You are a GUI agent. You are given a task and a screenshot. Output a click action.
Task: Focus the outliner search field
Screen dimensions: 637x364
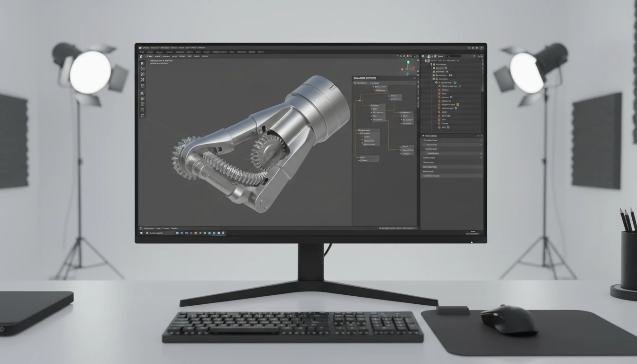[453, 56]
